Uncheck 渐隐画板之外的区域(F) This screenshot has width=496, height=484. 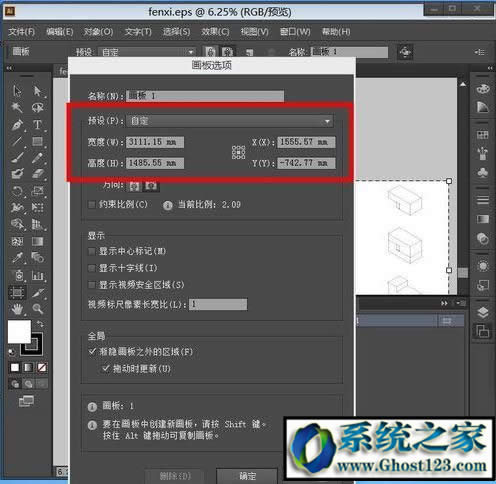click(92, 351)
